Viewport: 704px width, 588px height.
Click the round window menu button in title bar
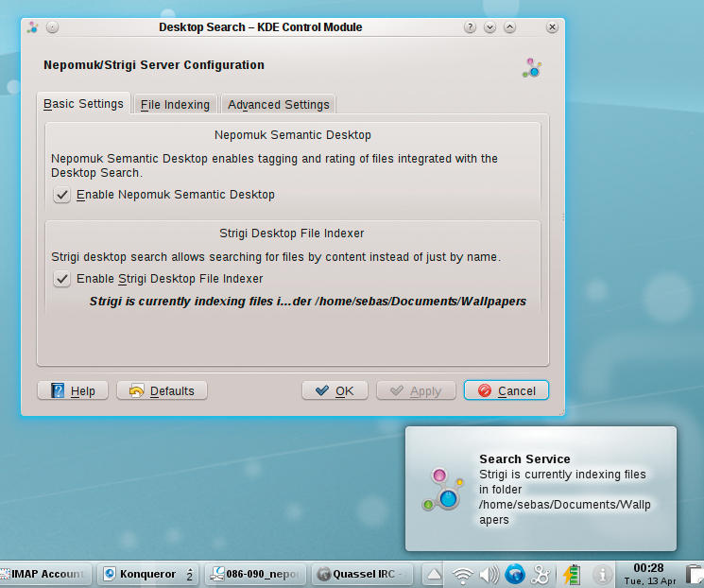tap(53, 27)
